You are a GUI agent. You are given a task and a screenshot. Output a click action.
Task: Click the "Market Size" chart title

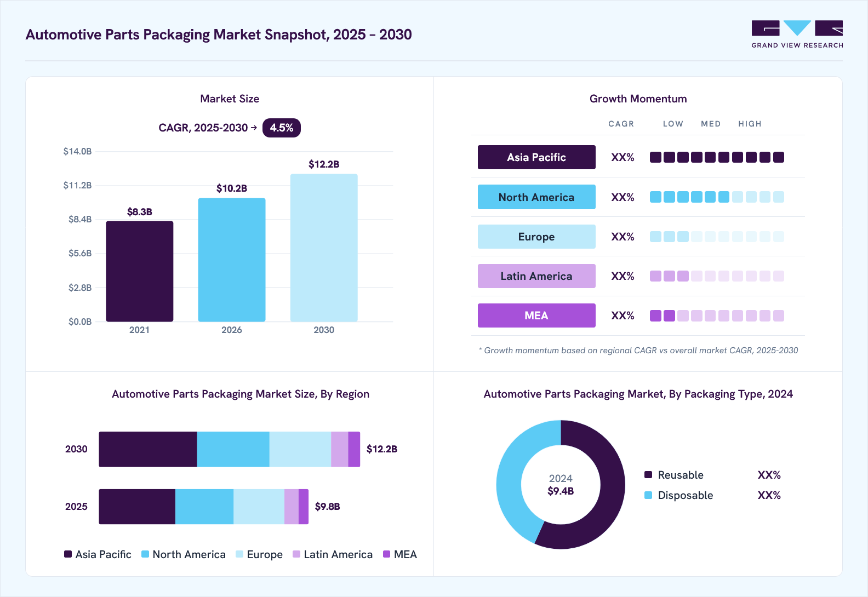[x=230, y=99]
